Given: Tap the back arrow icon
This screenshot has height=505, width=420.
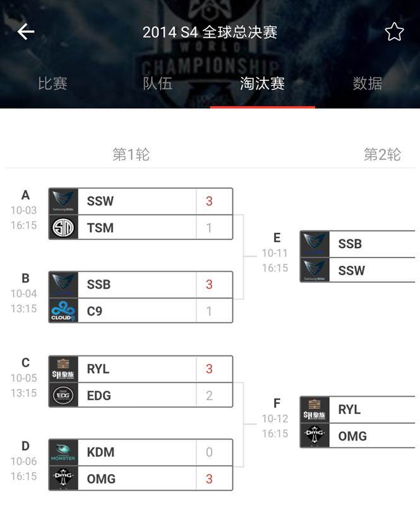Looking at the screenshot, I should tap(26, 32).
